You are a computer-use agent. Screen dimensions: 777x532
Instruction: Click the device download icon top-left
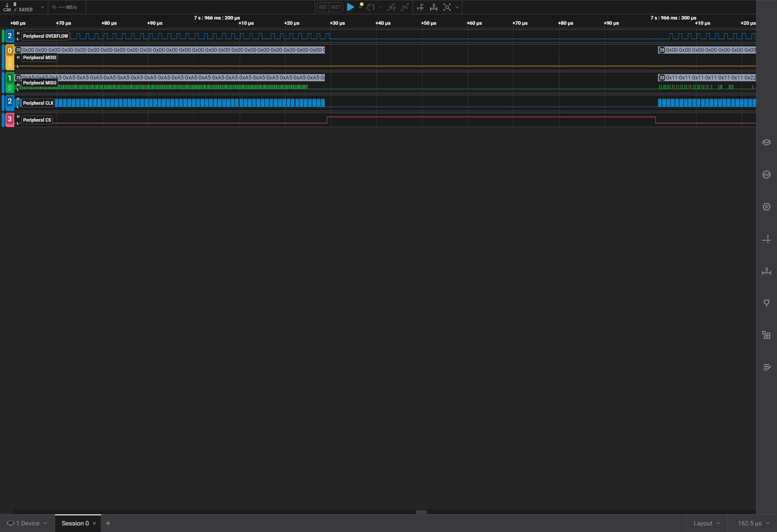pyautogui.click(x=7, y=7)
